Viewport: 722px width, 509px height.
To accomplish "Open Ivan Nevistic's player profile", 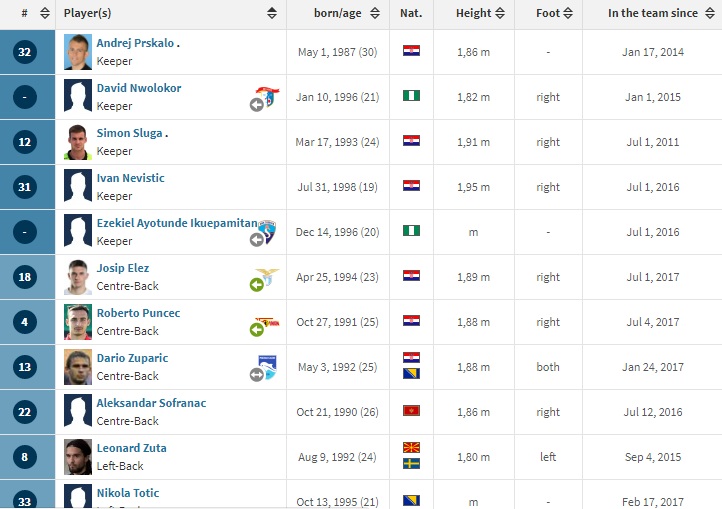I will (131, 178).
